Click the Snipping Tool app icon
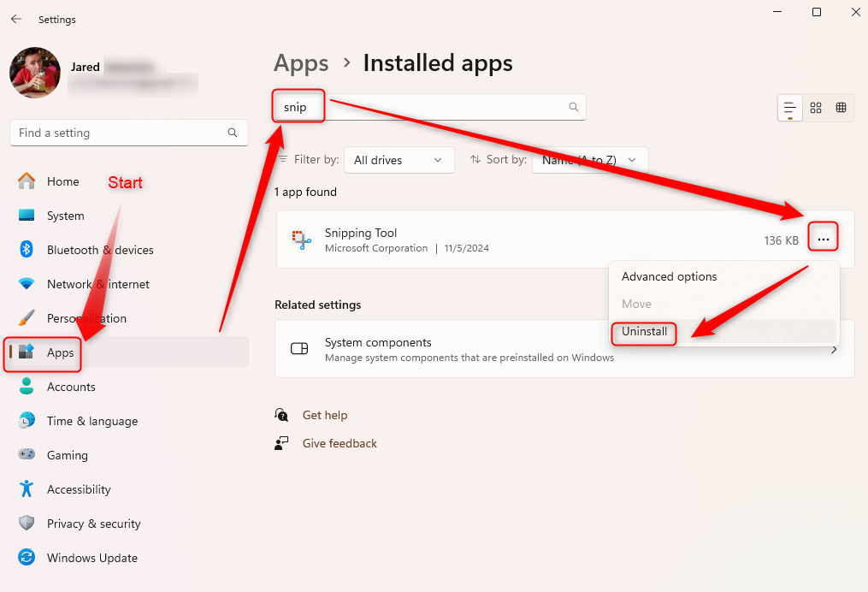The height and width of the screenshot is (592, 868). point(301,239)
